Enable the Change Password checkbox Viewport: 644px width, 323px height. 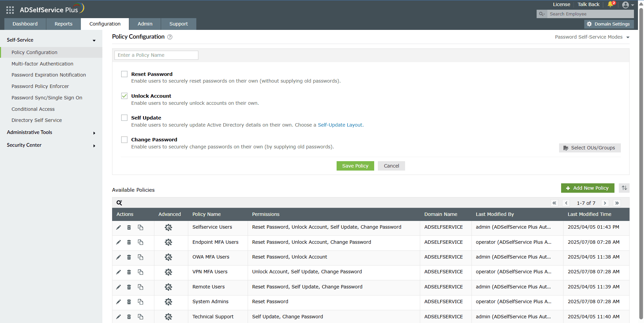125,140
